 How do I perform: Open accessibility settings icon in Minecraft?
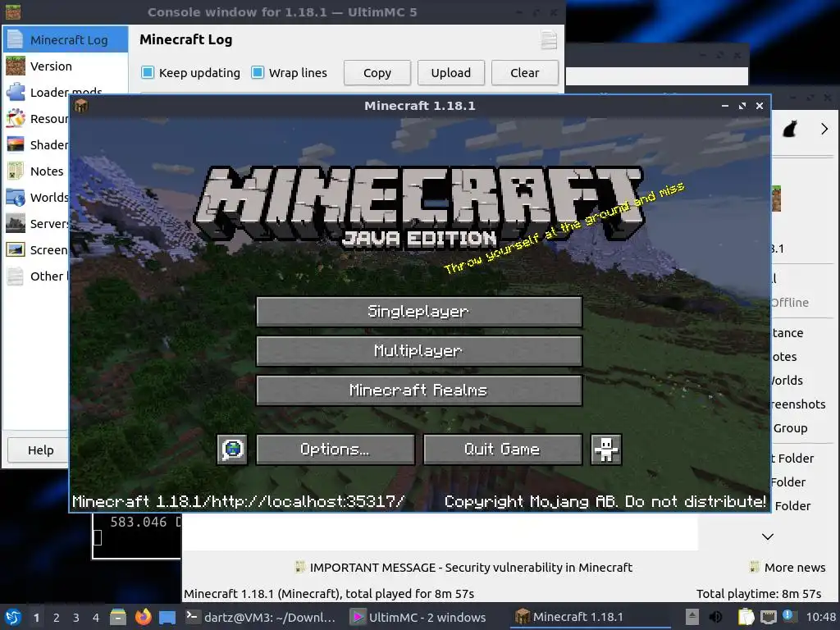click(606, 449)
